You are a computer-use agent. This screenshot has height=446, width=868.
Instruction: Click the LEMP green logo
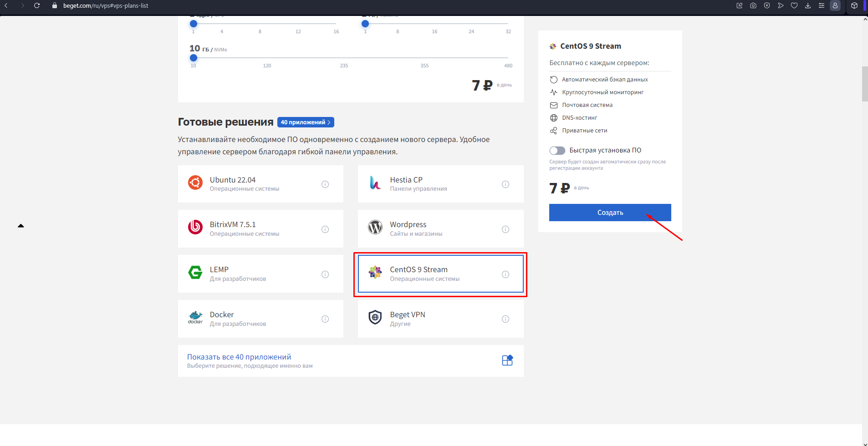(x=195, y=272)
